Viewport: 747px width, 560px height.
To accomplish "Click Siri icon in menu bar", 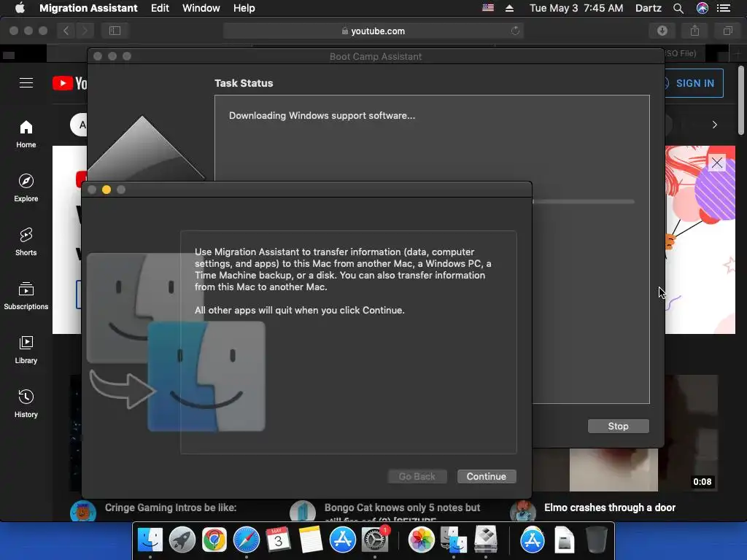I will (x=703, y=8).
